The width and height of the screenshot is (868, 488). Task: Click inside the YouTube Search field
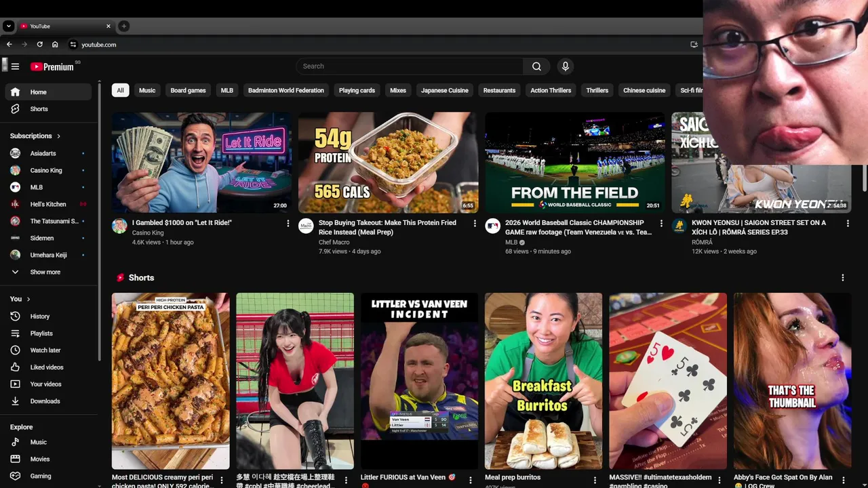point(410,66)
